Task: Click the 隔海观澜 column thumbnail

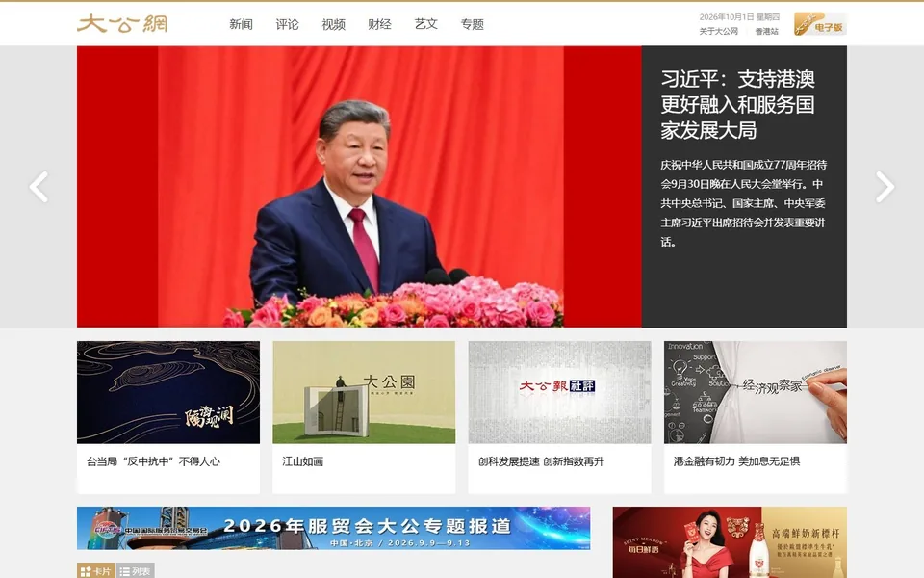Action: click(x=167, y=392)
